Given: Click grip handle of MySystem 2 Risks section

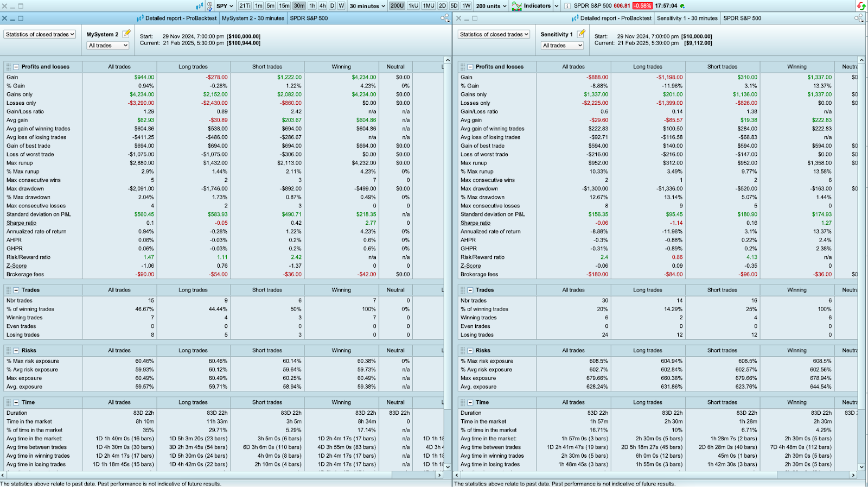Looking at the screenshot, I should tap(8, 350).
